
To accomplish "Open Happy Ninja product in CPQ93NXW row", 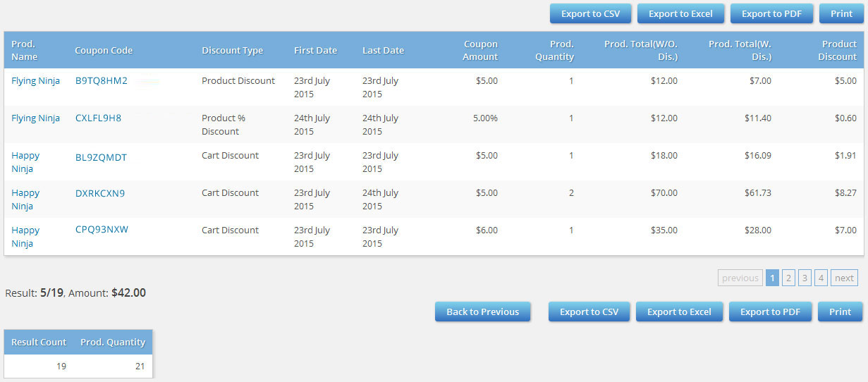I will [25, 237].
